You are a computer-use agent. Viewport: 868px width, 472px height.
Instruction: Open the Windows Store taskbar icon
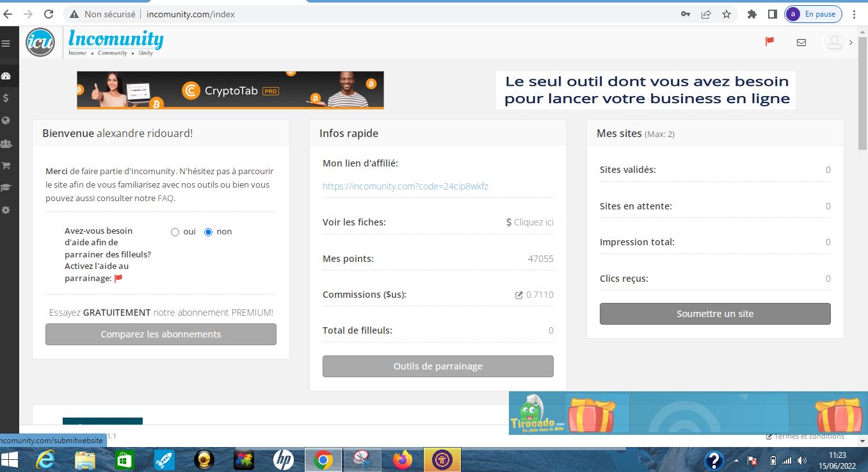(x=125, y=459)
